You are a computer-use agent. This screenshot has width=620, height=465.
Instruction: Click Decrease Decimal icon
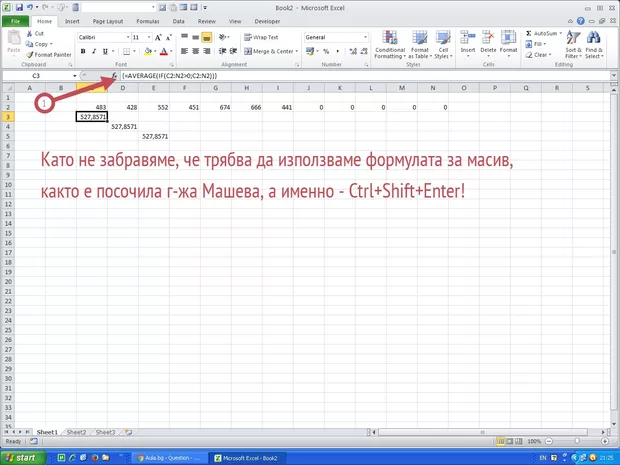click(364, 51)
